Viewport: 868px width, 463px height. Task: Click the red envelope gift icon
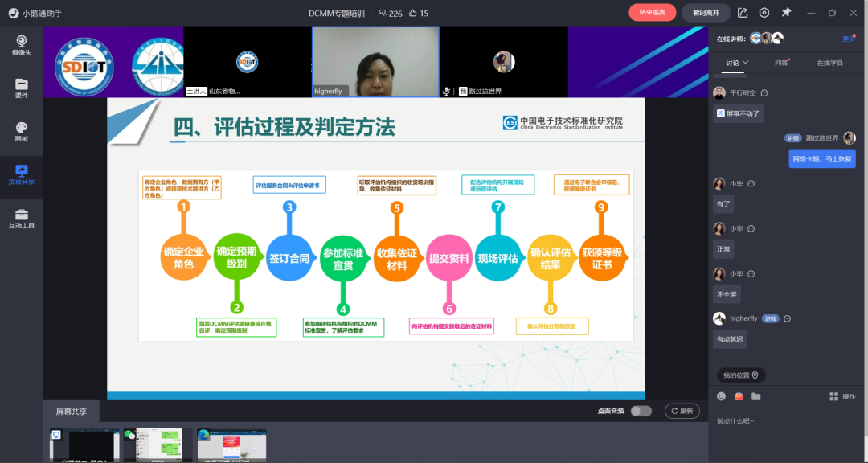coord(739,396)
